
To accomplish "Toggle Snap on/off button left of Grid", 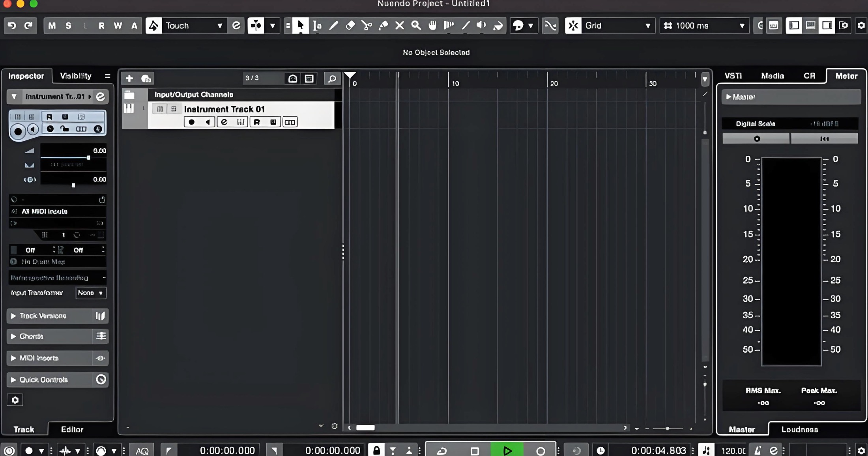I will coord(573,26).
